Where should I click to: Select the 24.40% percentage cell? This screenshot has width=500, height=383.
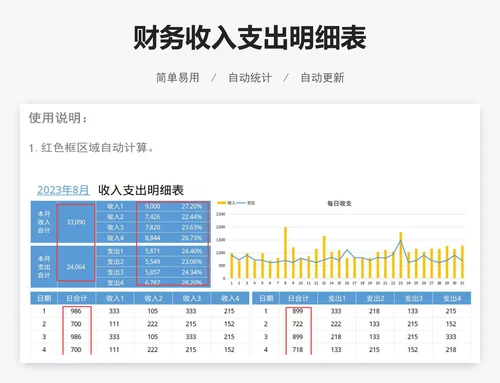pyautogui.click(x=192, y=251)
